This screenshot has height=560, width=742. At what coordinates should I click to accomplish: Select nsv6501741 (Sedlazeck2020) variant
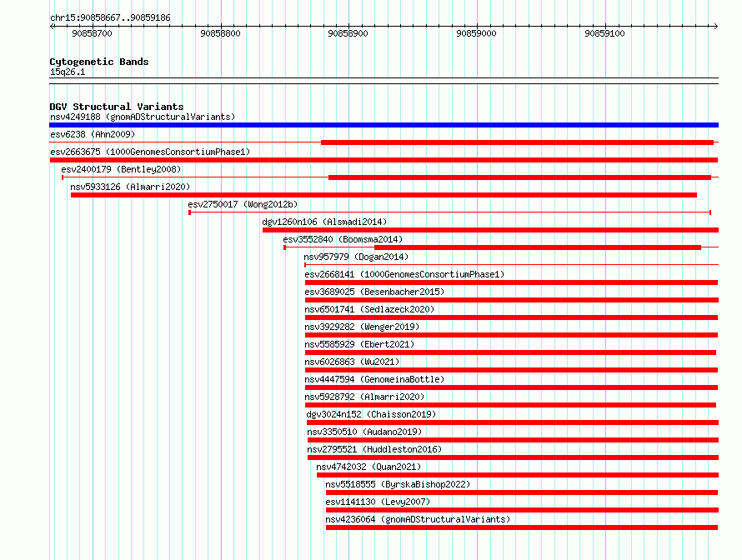click(x=369, y=309)
